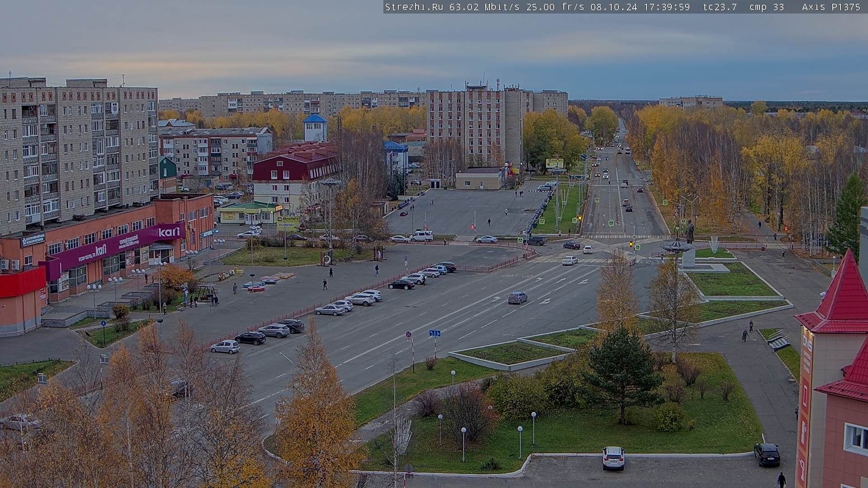868x488 pixels.
Task: Click the Axis P1375 camera model text
Action: coord(831,7)
